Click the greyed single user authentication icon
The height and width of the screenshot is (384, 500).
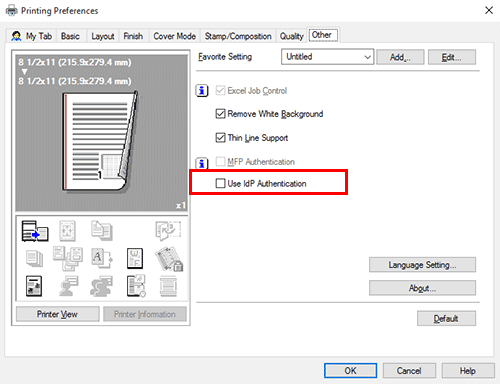pyautogui.click(x=68, y=286)
